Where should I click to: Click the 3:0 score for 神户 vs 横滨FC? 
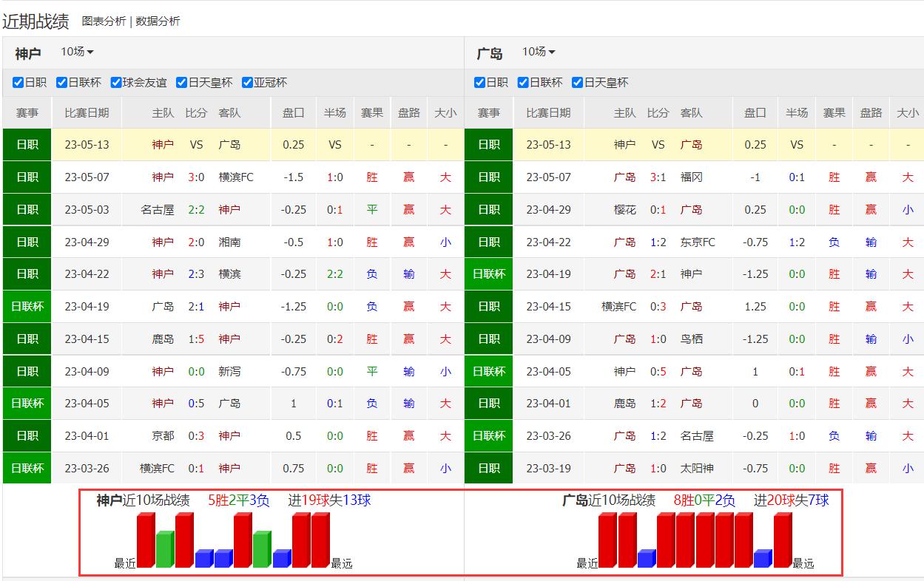tap(196, 177)
